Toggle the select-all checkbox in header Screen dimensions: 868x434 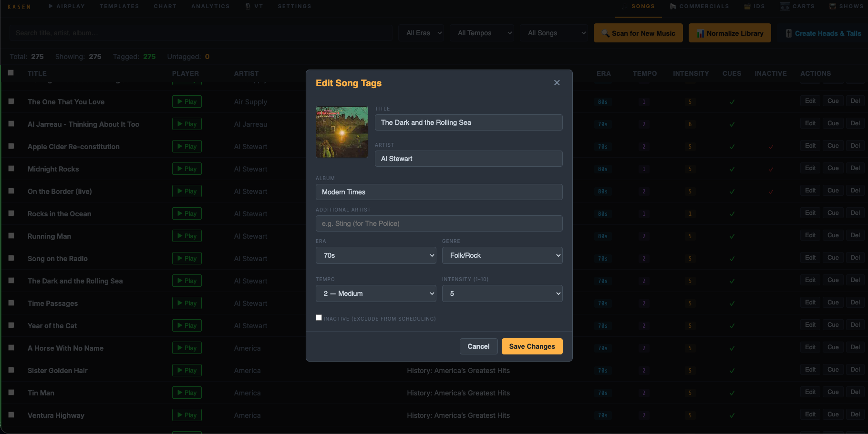point(10,73)
